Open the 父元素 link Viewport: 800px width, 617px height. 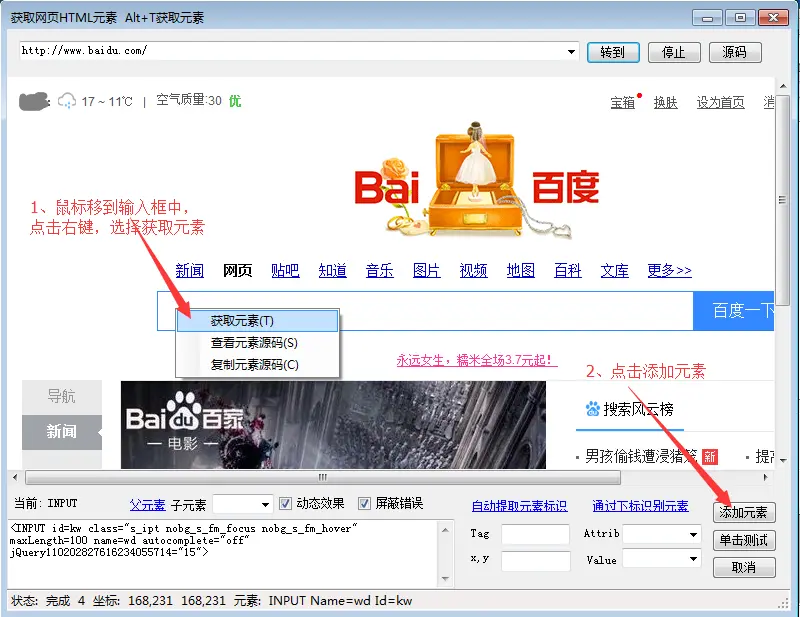(147, 505)
